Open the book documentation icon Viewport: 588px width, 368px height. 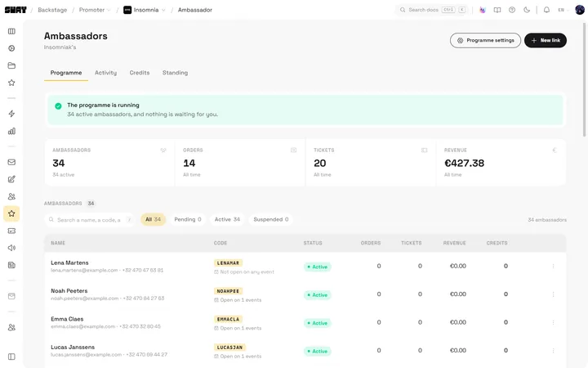pos(497,10)
